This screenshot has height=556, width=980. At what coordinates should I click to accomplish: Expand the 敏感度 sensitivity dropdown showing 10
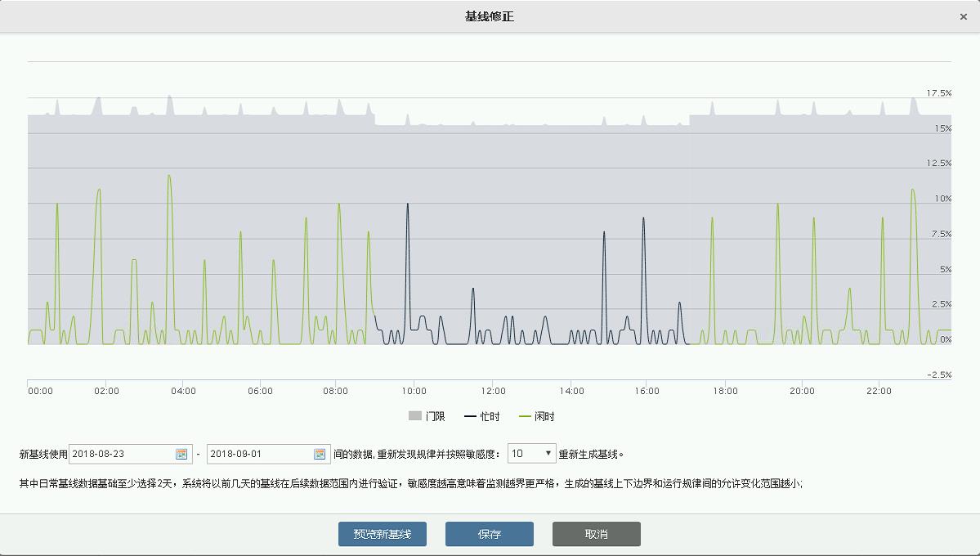[531, 454]
